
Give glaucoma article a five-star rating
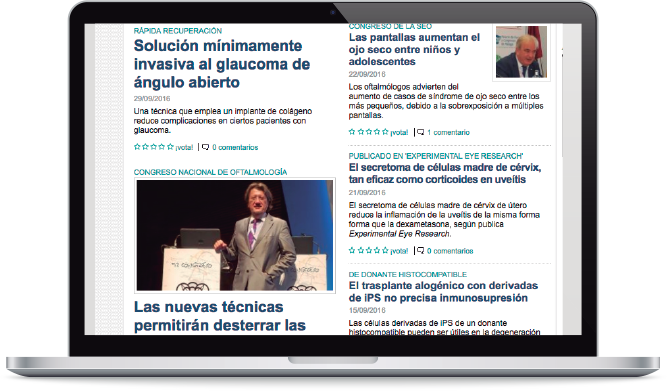(x=170, y=147)
